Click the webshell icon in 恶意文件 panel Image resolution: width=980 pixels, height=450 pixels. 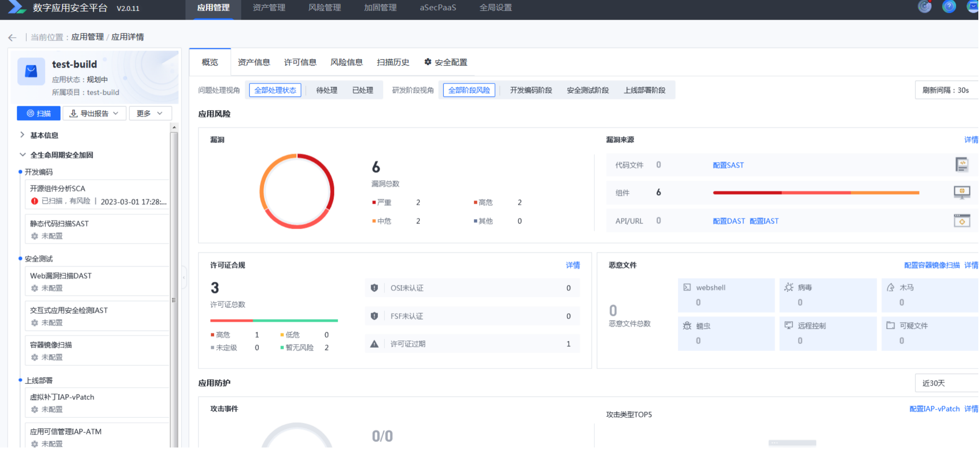point(687,287)
